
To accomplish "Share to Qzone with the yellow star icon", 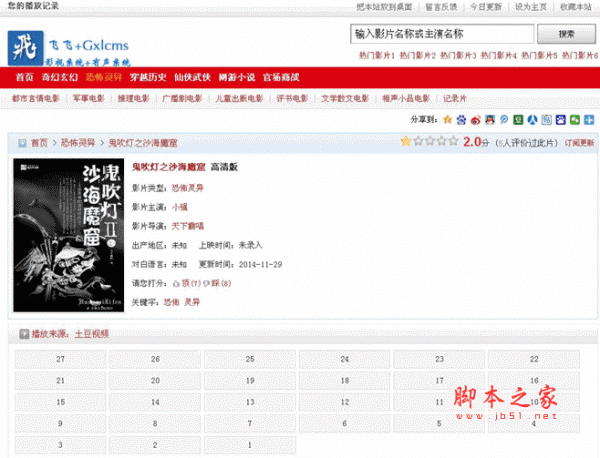I will (x=447, y=120).
